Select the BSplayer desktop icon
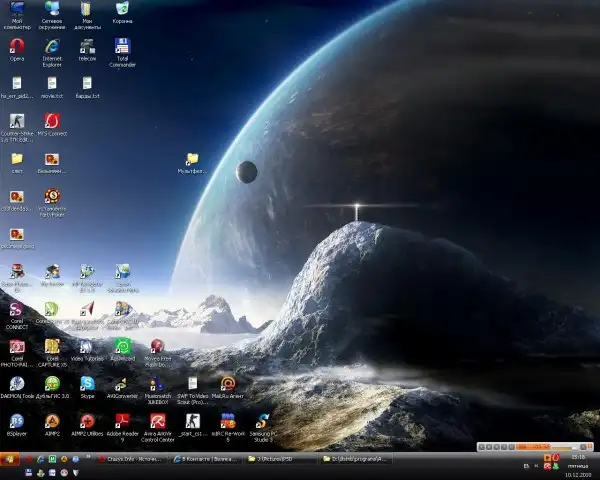The width and height of the screenshot is (600, 480). (x=17, y=421)
